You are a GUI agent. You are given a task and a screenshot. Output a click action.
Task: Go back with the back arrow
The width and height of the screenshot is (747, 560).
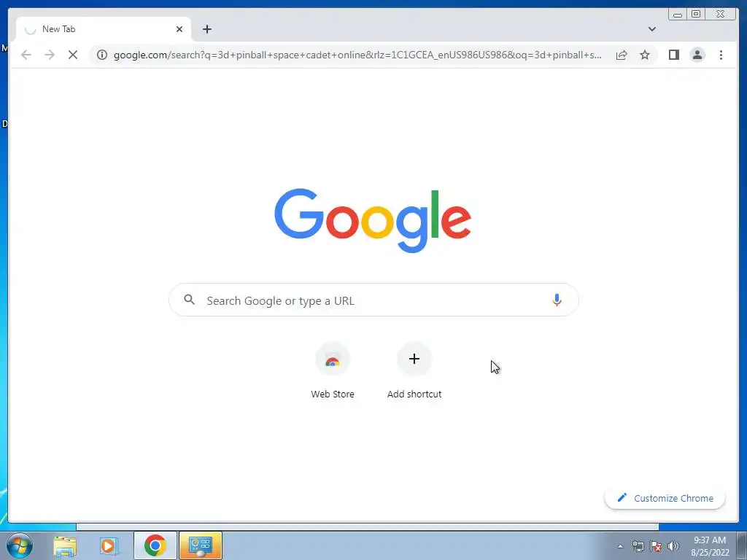tap(26, 55)
